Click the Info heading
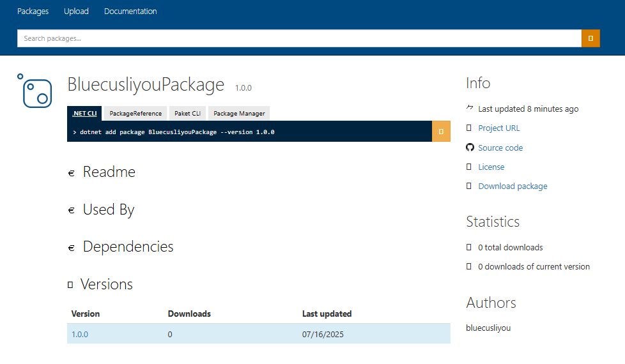This screenshot has width=625, height=364. point(478,83)
